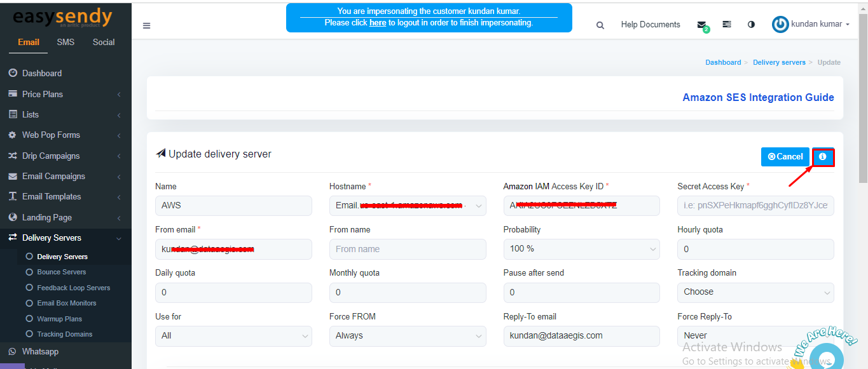This screenshot has width=868, height=369.
Task: Expand the Email Campaigns submenu chevron
Action: point(119,177)
